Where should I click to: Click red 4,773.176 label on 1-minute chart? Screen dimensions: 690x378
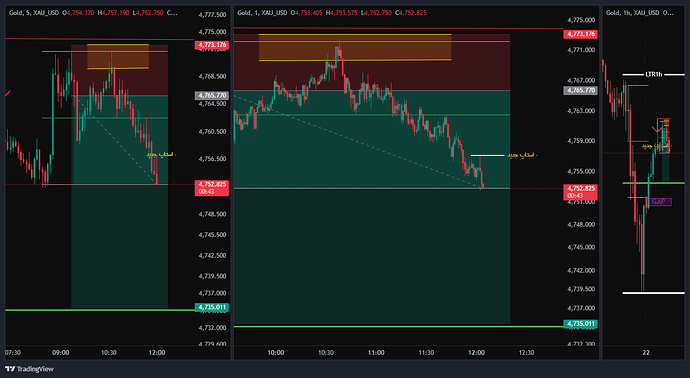point(581,34)
